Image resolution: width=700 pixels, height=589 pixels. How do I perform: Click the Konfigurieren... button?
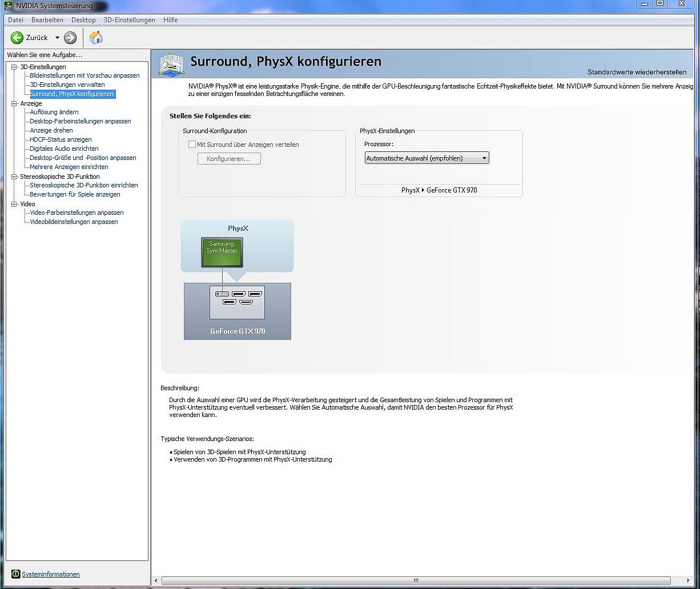point(229,159)
